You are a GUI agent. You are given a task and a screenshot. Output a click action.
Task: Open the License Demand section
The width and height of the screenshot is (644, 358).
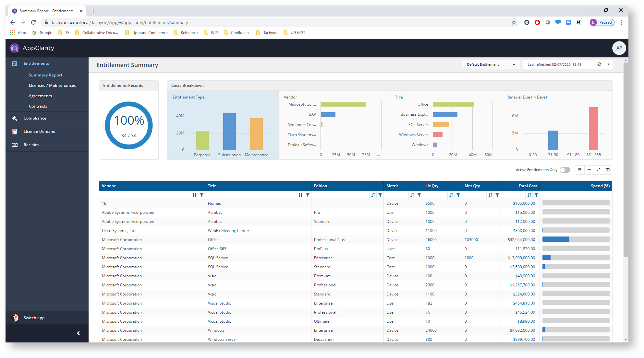47,132
